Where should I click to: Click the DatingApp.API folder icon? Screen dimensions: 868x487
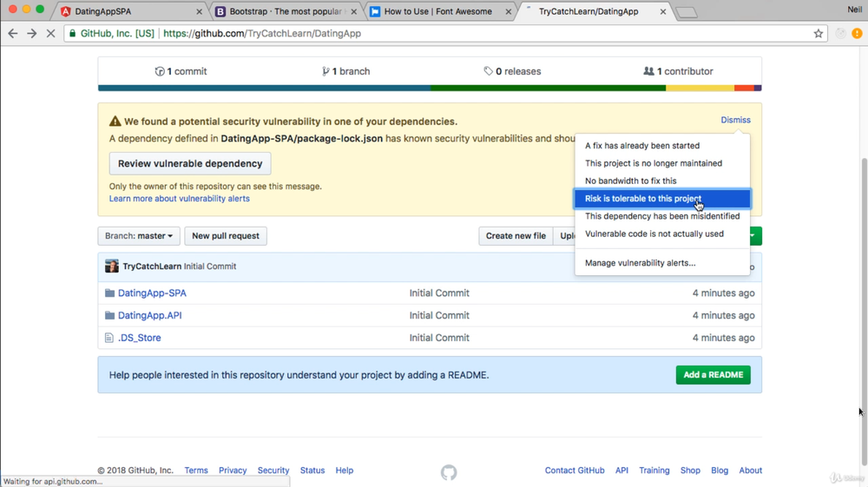click(x=109, y=315)
